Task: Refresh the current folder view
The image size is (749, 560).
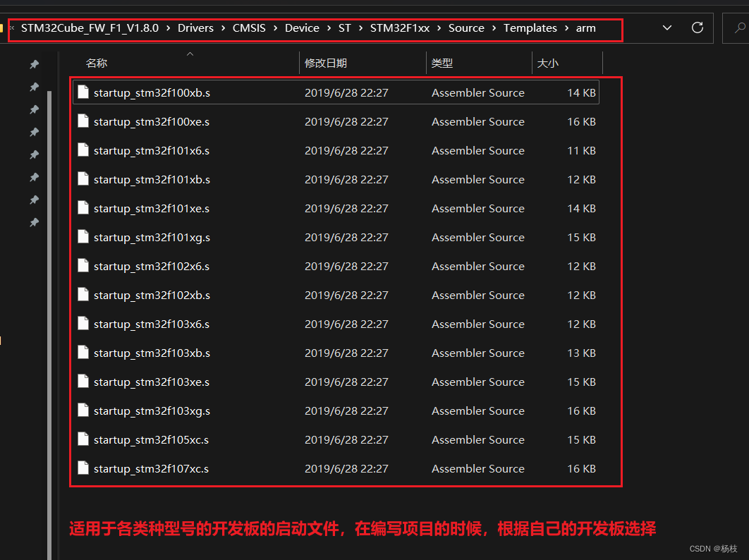Action: coord(698,28)
